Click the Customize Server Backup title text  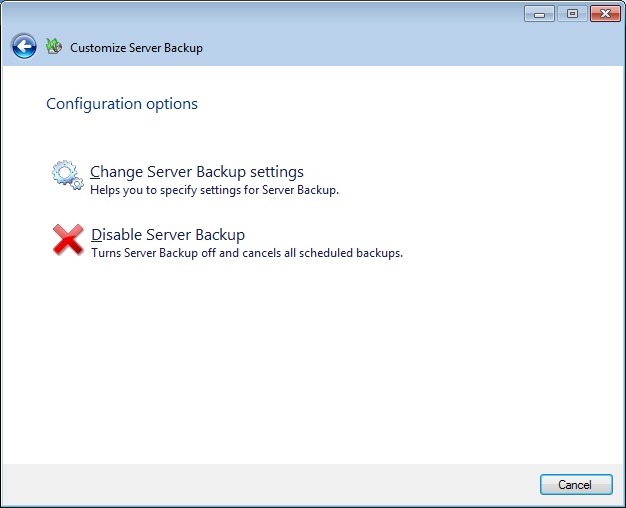136,48
